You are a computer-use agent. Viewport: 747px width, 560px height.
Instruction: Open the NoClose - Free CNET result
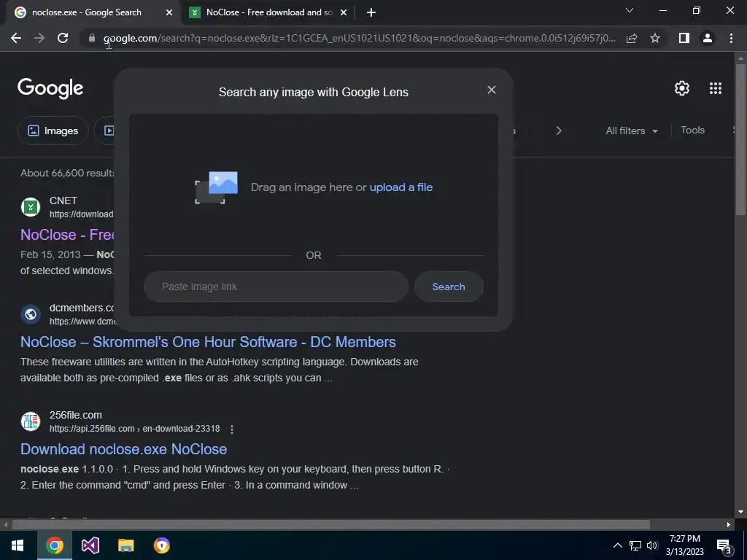[67, 235]
